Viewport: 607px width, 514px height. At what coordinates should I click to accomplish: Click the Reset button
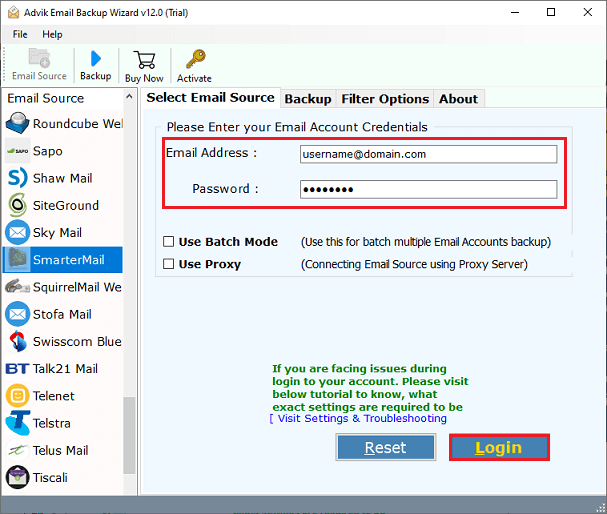coord(386,447)
